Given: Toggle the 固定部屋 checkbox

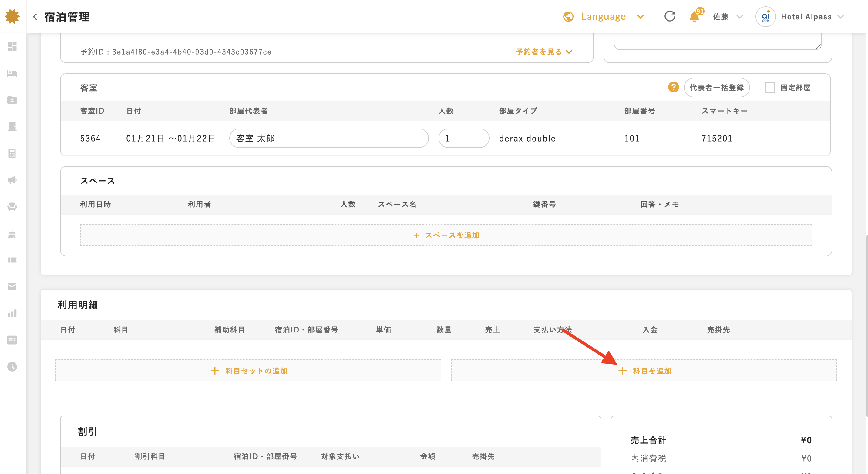Looking at the screenshot, I should click(770, 88).
